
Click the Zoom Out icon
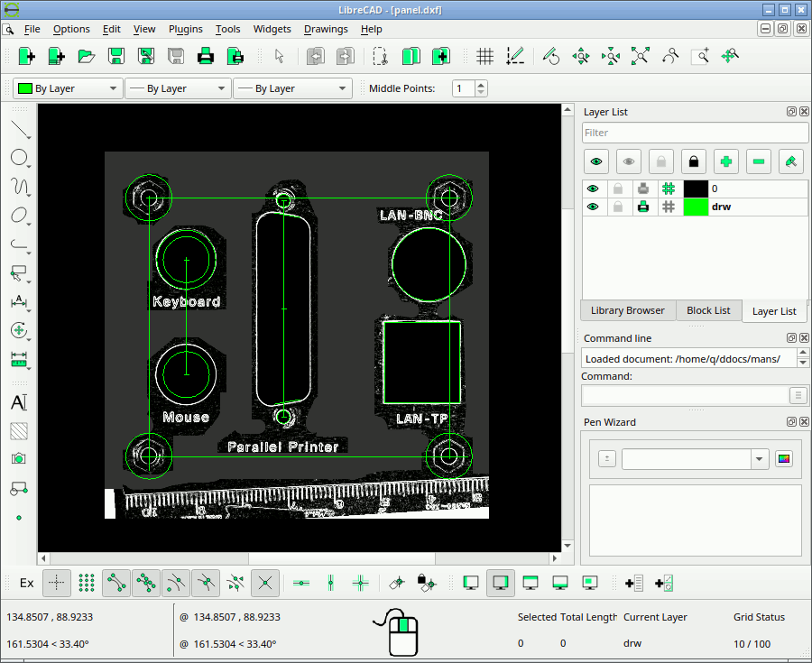click(611, 56)
